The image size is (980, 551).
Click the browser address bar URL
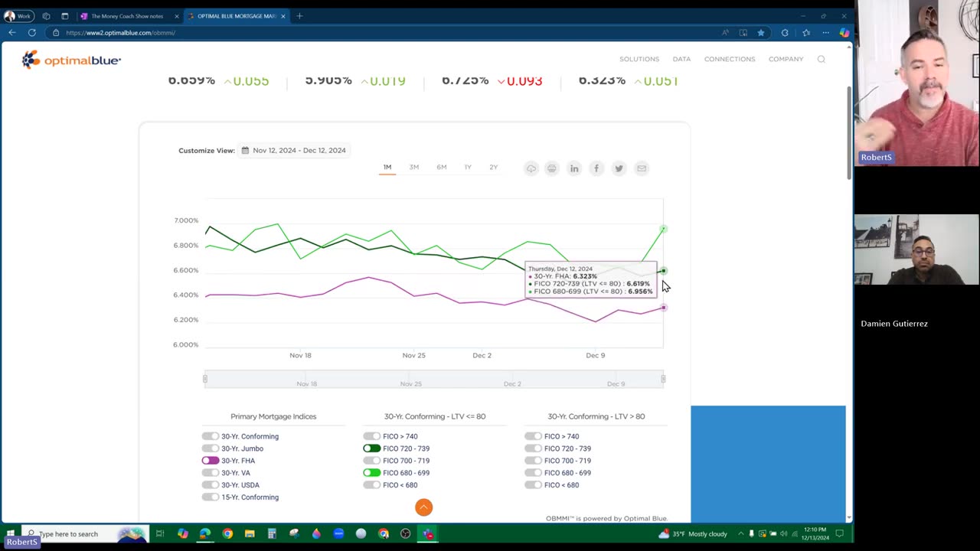(121, 33)
